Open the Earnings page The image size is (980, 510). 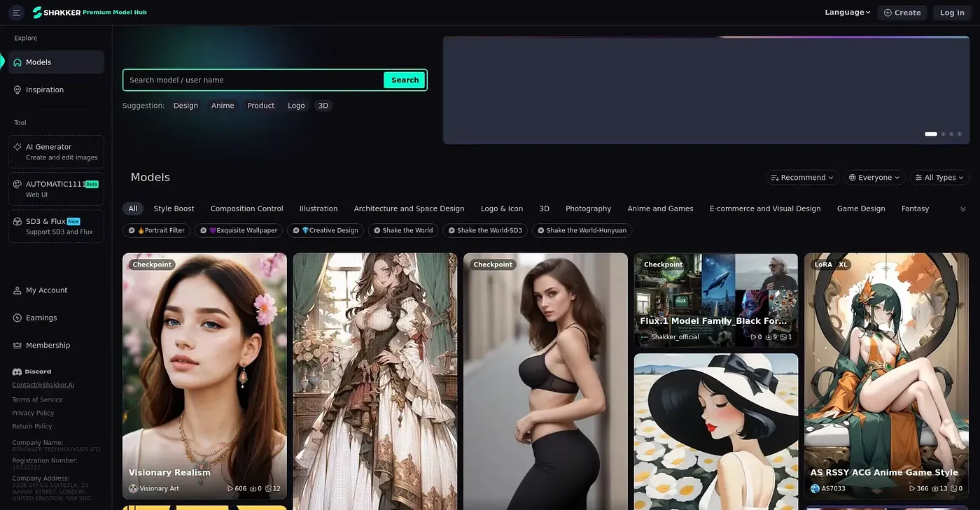56,318
